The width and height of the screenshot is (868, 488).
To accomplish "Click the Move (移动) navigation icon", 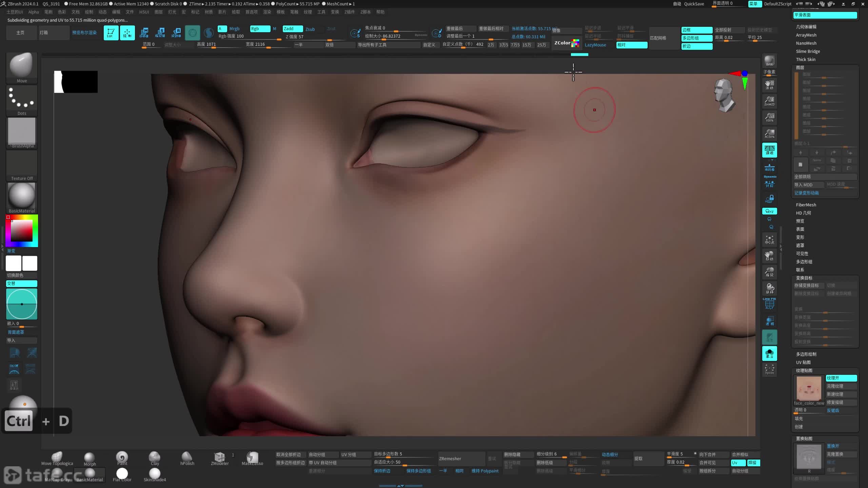I will [x=769, y=256].
